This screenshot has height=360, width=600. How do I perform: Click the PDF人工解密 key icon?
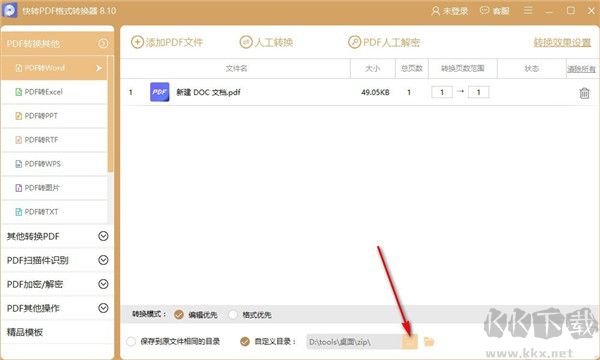pos(354,42)
